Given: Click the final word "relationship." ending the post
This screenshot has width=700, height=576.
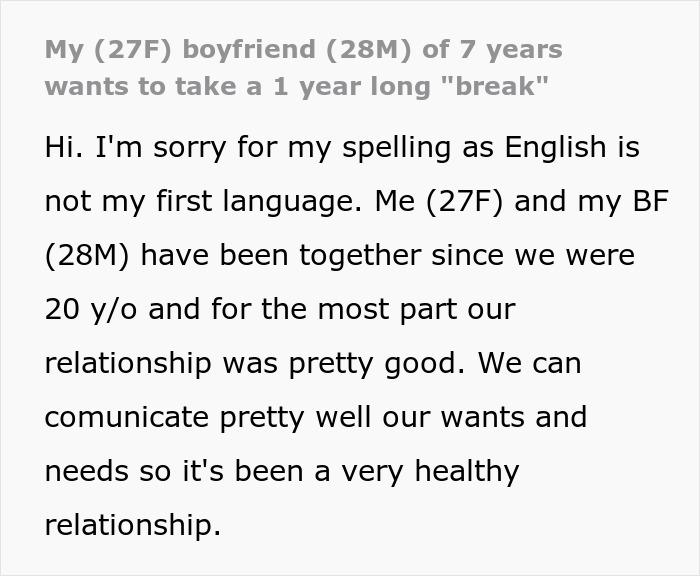Looking at the screenshot, I should (133, 526).
